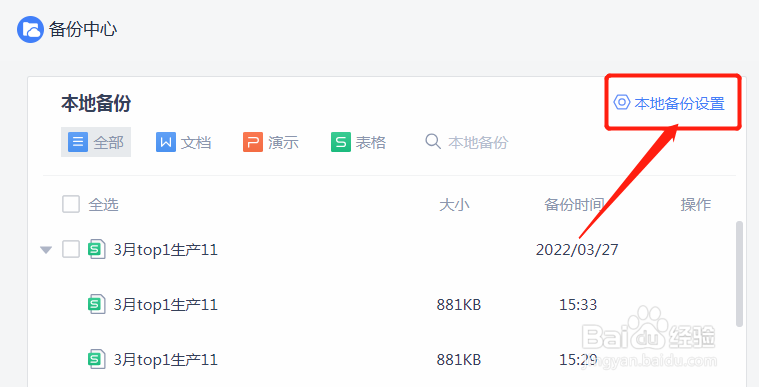Click file icon of 15:29 backup row
759x387 pixels.
pyautogui.click(x=96, y=359)
